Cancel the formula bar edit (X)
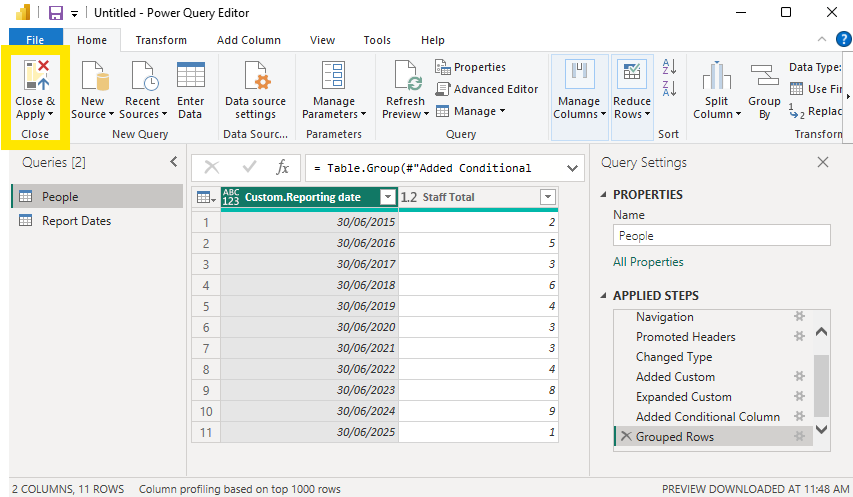 [x=212, y=167]
